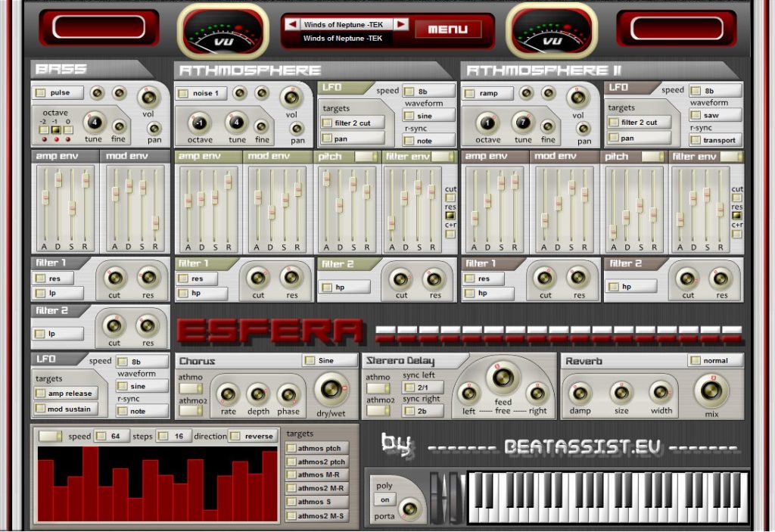The width and height of the screenshot is (775, 532).
Task: Open the MENU button
Action: pyautogui.click(x=448, y=30)
